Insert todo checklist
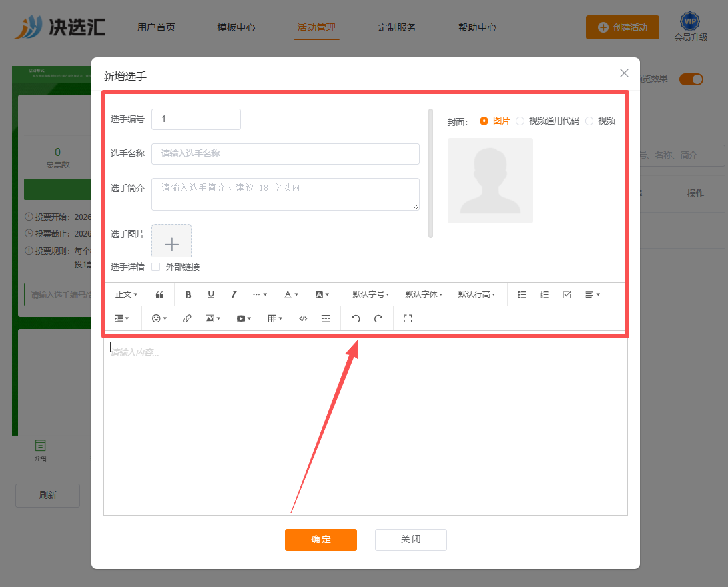Viewport: 728px width, 587px height. pyautogui.click(x=567, y=294)
